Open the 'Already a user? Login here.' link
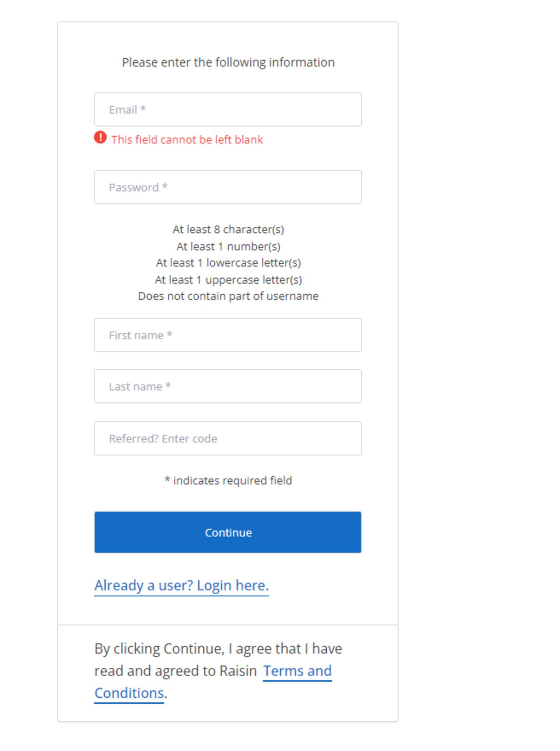Viewport: 560px width, 751px height. click(x=181, y=585)
